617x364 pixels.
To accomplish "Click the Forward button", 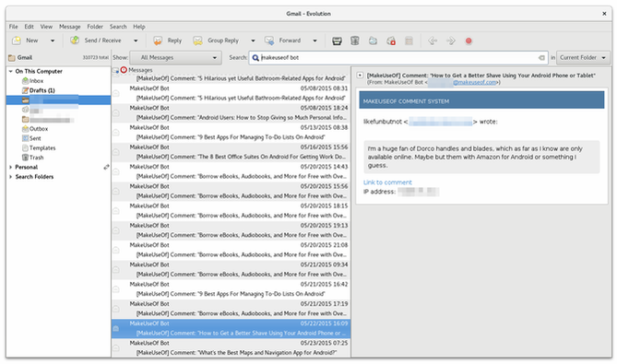I will (x=283, y=41).
